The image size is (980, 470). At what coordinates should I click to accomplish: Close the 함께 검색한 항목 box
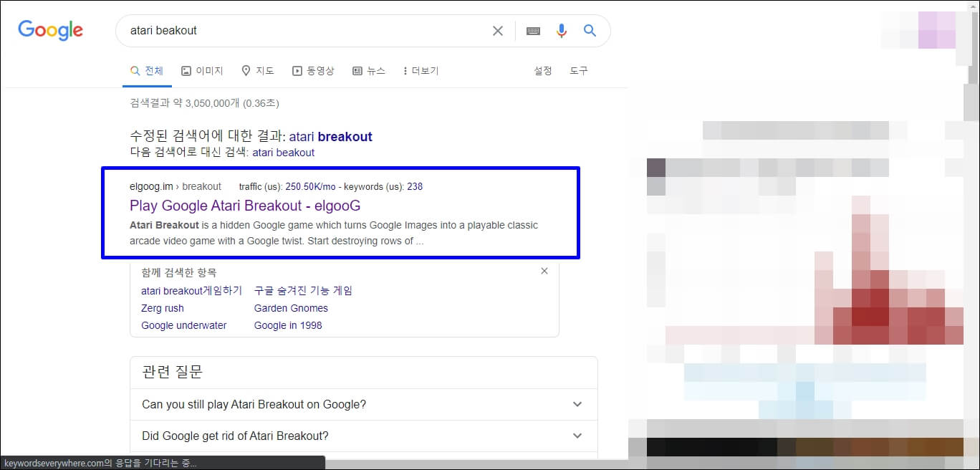544,271
